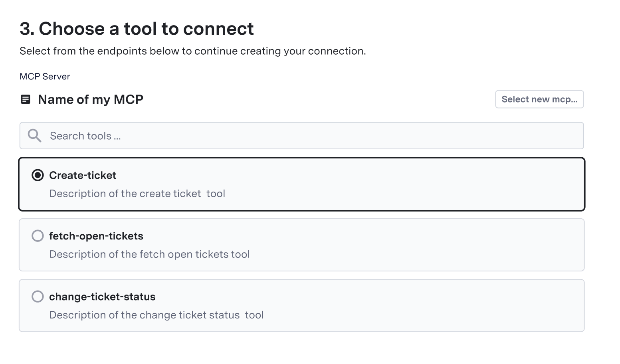
Task: Click the fetch open tickets description text
Action: click(149, 254)
